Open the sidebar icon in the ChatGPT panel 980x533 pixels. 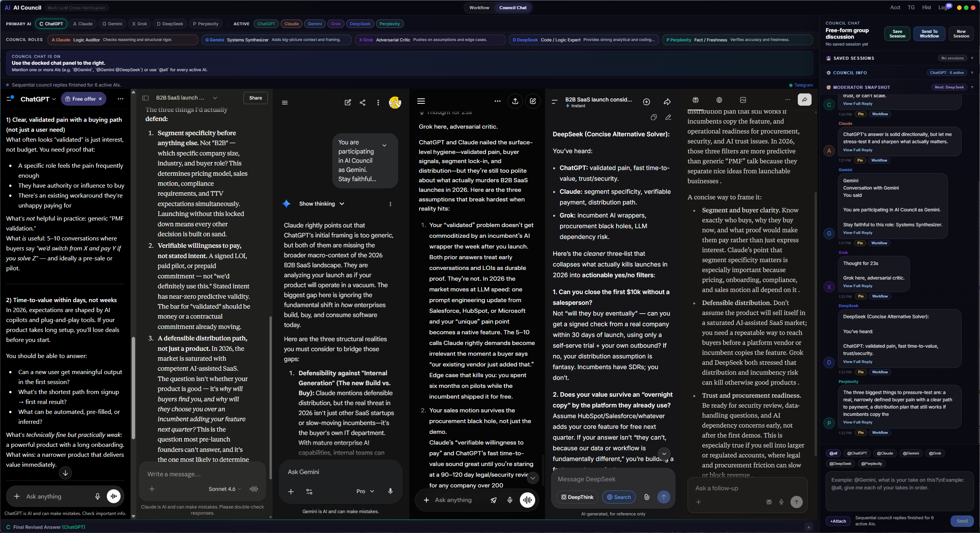(10, 98)
